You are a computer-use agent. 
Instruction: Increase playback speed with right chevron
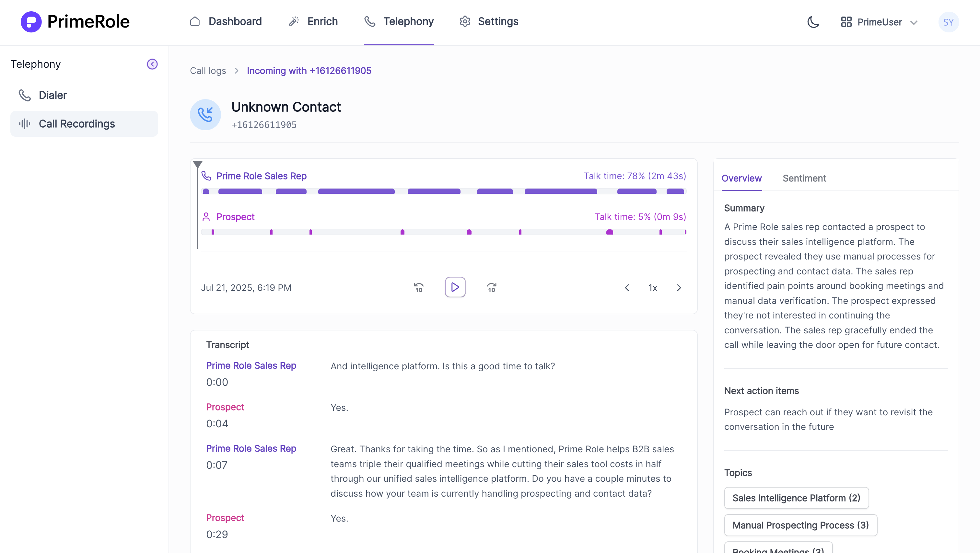[679, 288]
